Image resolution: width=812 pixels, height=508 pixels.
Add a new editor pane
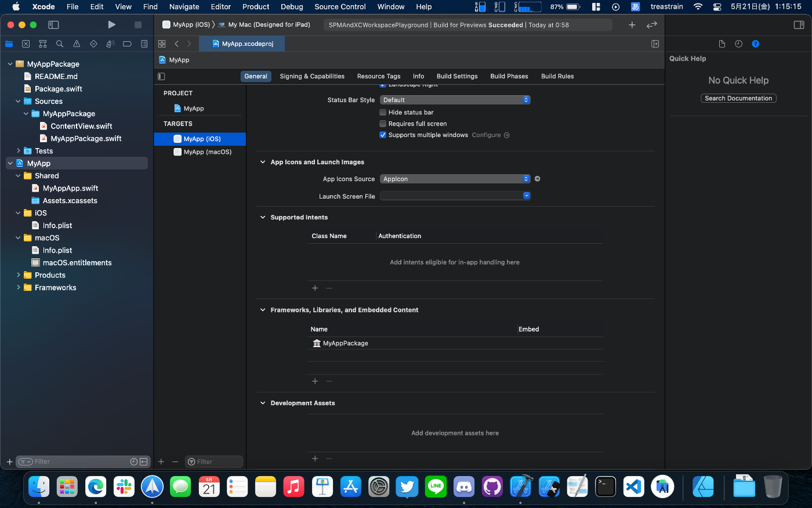point(655,44)
